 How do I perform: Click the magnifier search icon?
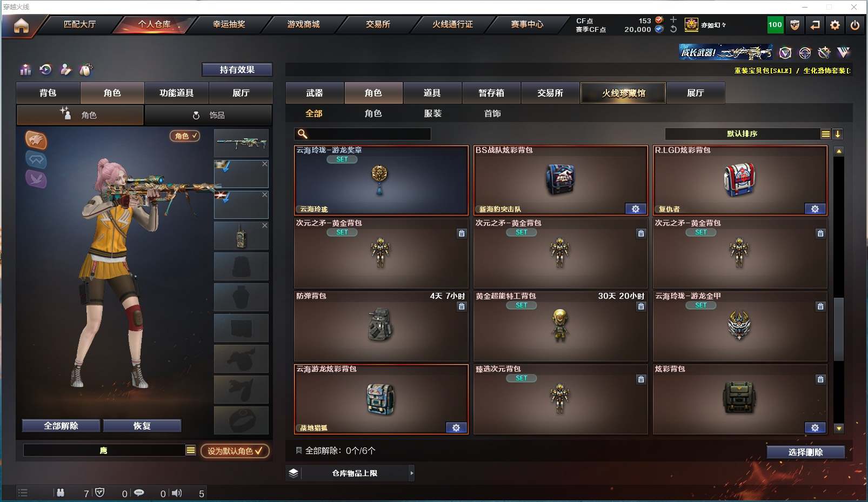[303, 134]
